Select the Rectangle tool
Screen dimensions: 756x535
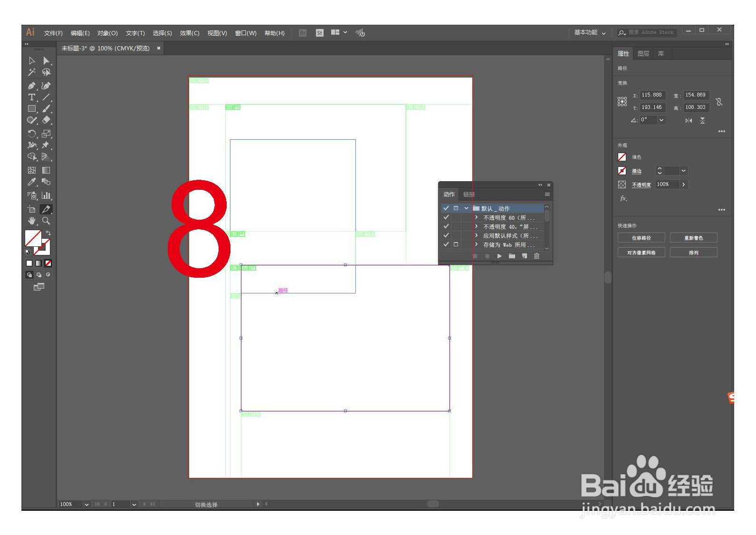[32, 108]
